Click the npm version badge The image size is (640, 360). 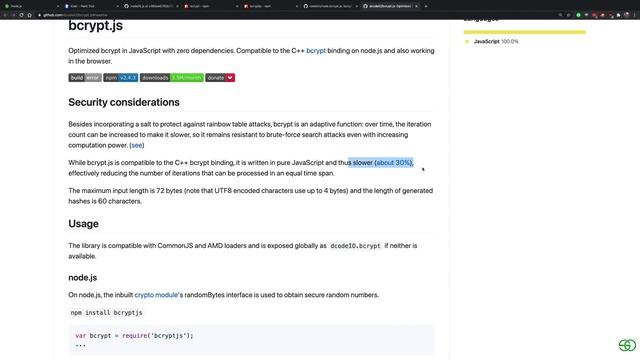coord(120,78)
